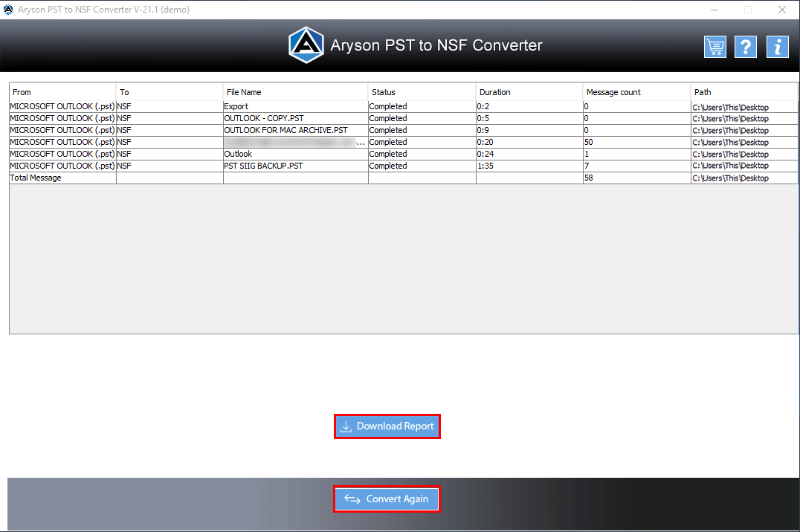Click the From column header
The width and height of the screenshot is (800, 532).
click(62, 92)
